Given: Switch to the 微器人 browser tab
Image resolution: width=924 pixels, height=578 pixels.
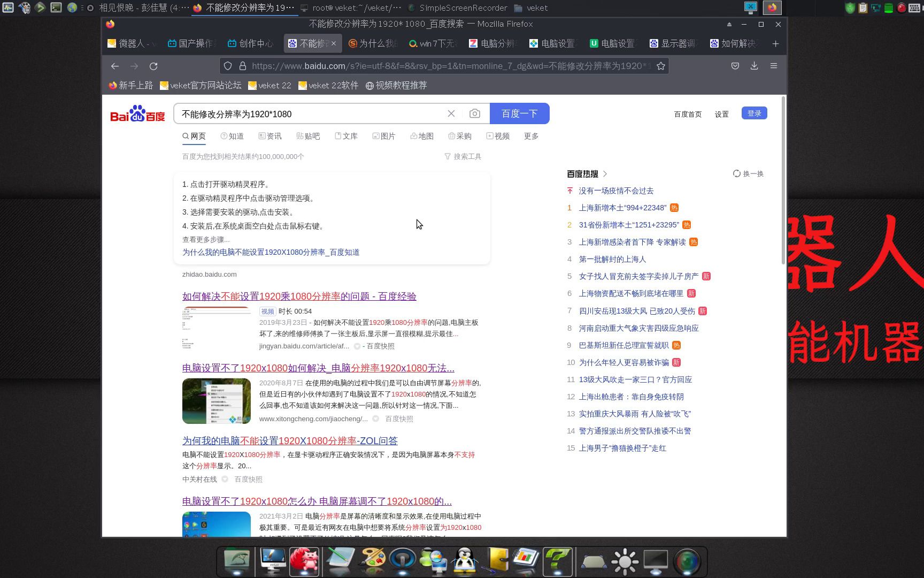Looking at the screenshot, I should (132, 43).
